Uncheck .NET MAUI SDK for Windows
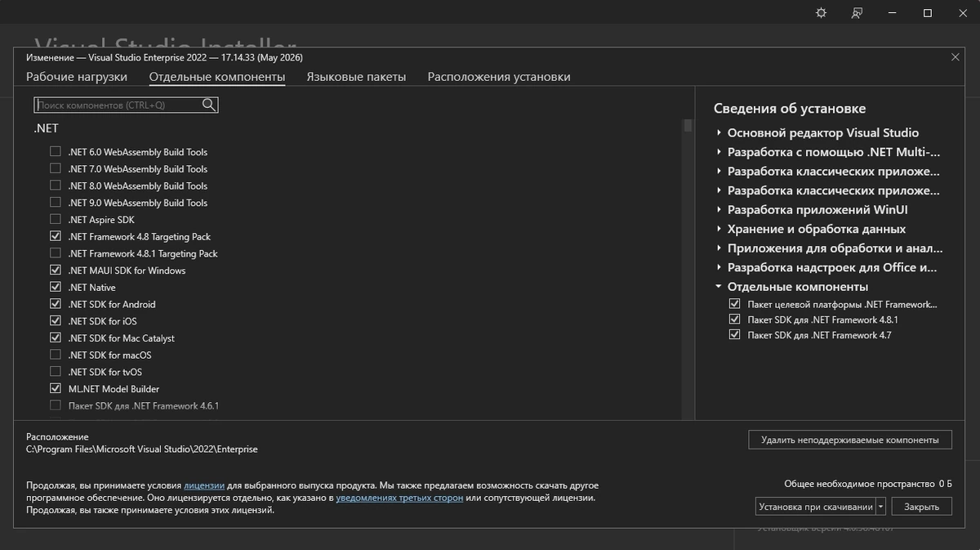This screenshot has height=550, width=980. click(56, 271)
